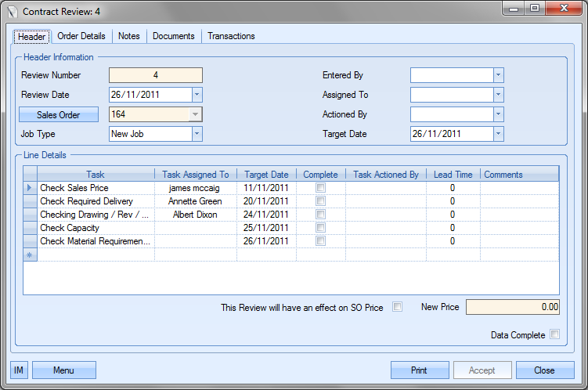588x390 pixels.
Task: Open the Review Date dropdown
Action: click(x=197, y=95)
